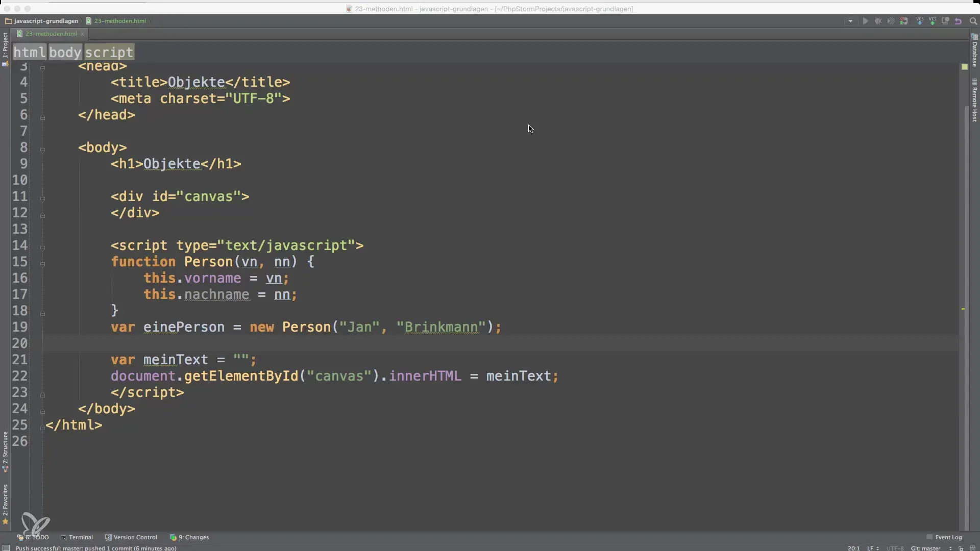Click the Hector inspections icon in status bar
The image size is (980, 551).
coord(972,548)
